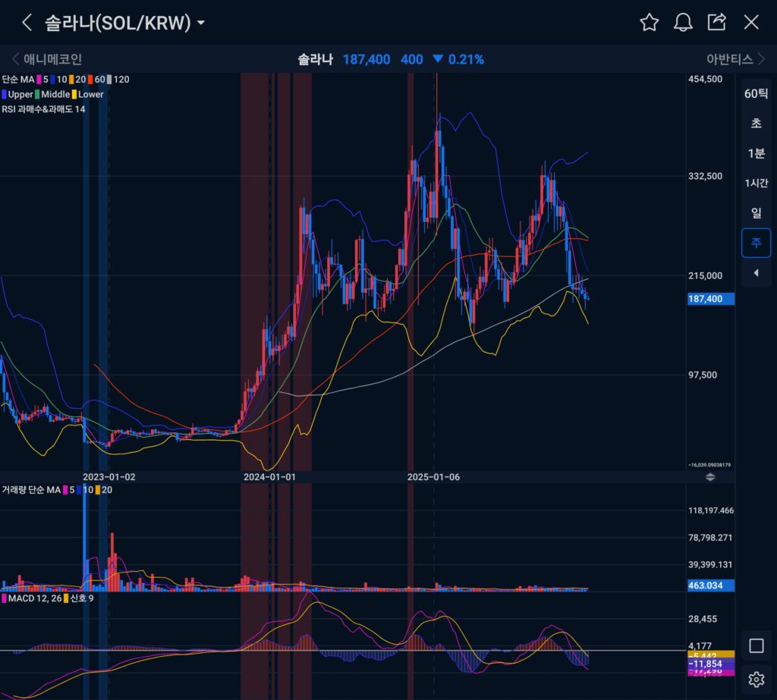The image size is (777, 700).
Task: Choose the 60틱 chart option
Action: (756, 94)
